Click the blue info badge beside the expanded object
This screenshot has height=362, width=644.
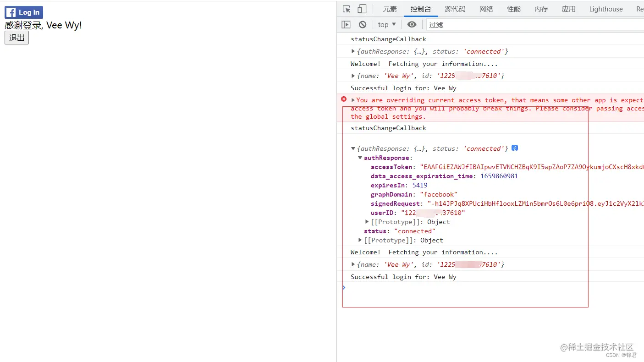pyautogui.click(x=515, y=148)
